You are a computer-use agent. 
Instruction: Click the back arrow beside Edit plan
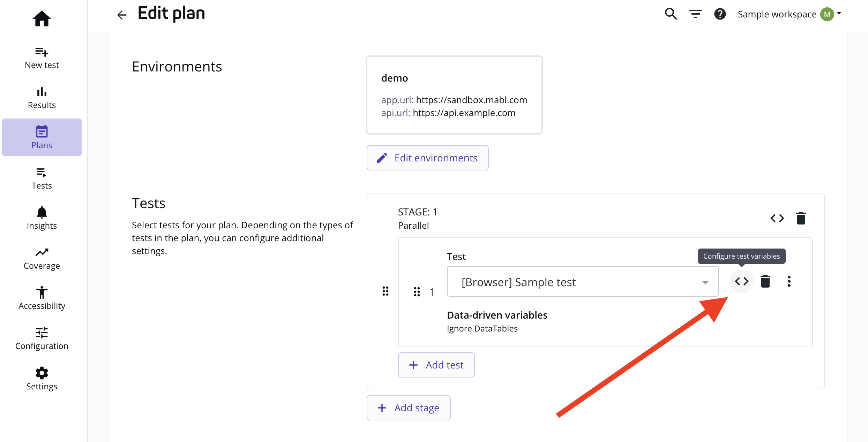pos(122,15)
